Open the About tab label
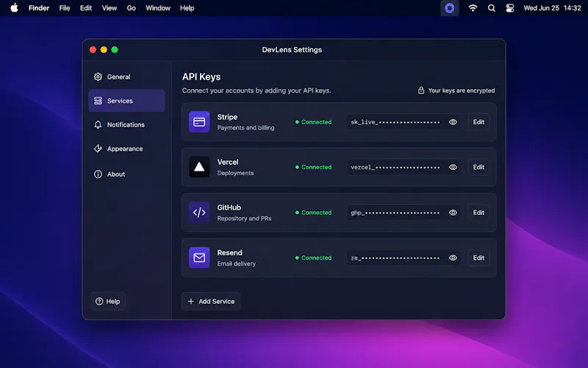 coord(116,174)
